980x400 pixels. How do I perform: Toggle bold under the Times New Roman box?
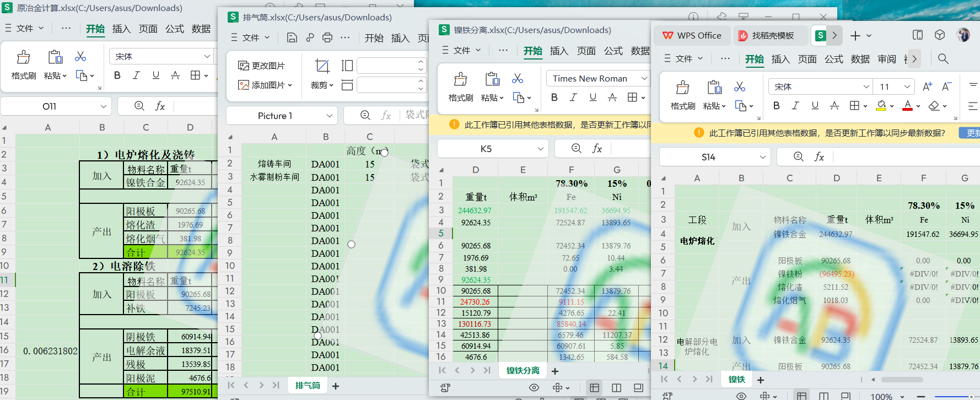coord(554,98)
